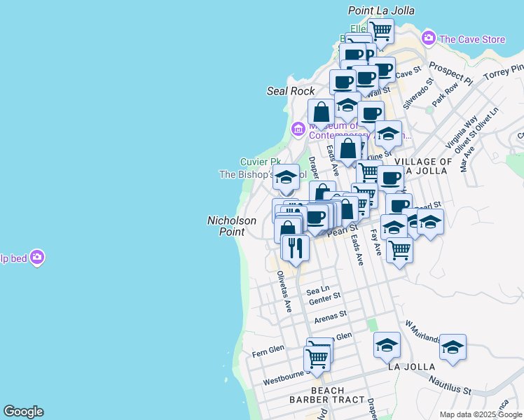Open The Cave Store camera pin
This screenshot has width=524, height=420.
429,38
